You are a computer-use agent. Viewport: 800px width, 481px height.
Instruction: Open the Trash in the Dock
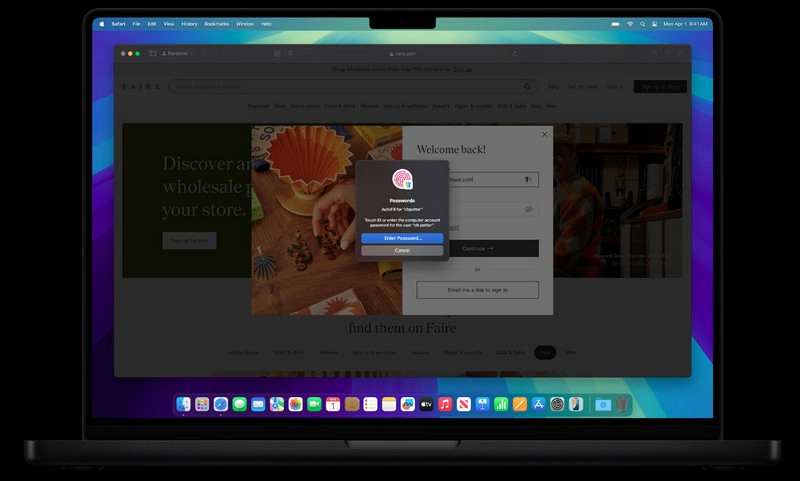(621, 404)
